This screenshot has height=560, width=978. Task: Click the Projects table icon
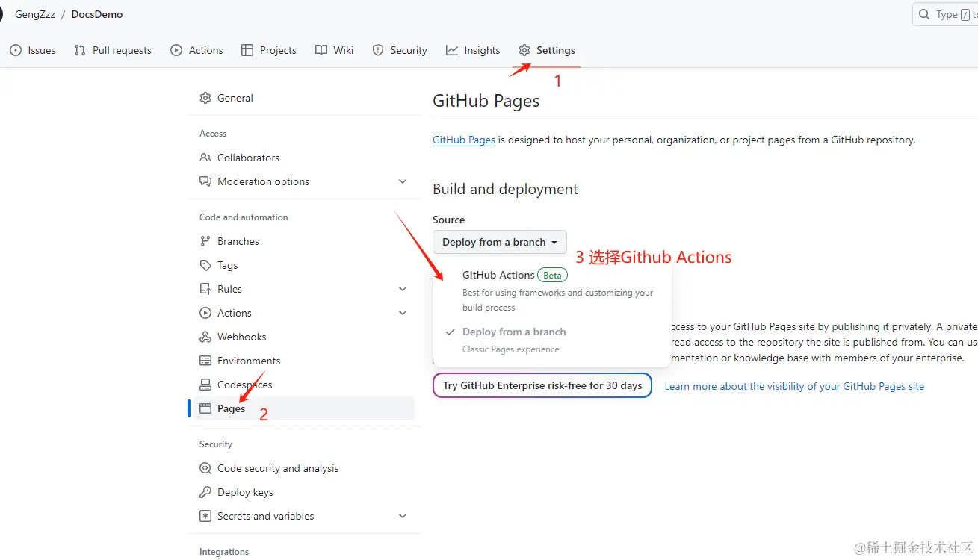[x=247, y=50]
